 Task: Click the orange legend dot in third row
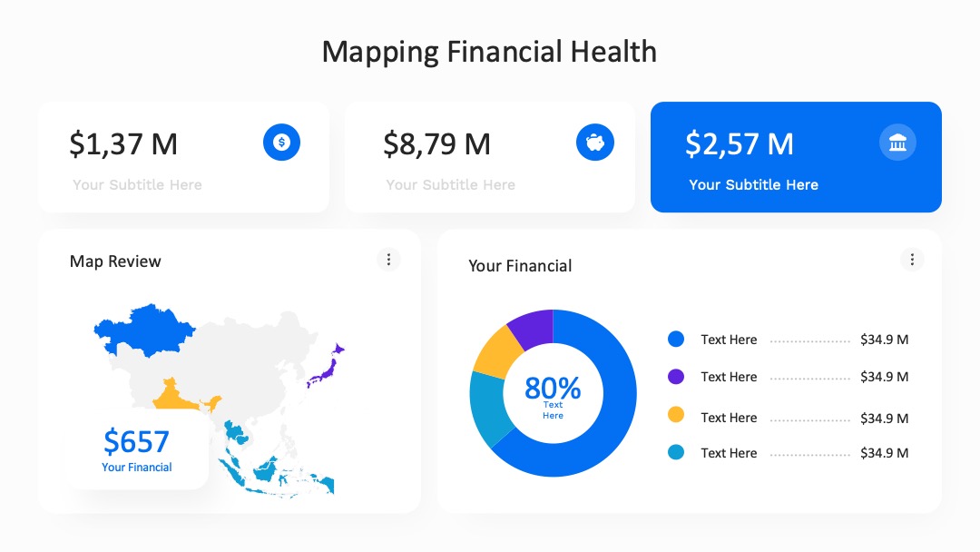coord(676,415)
